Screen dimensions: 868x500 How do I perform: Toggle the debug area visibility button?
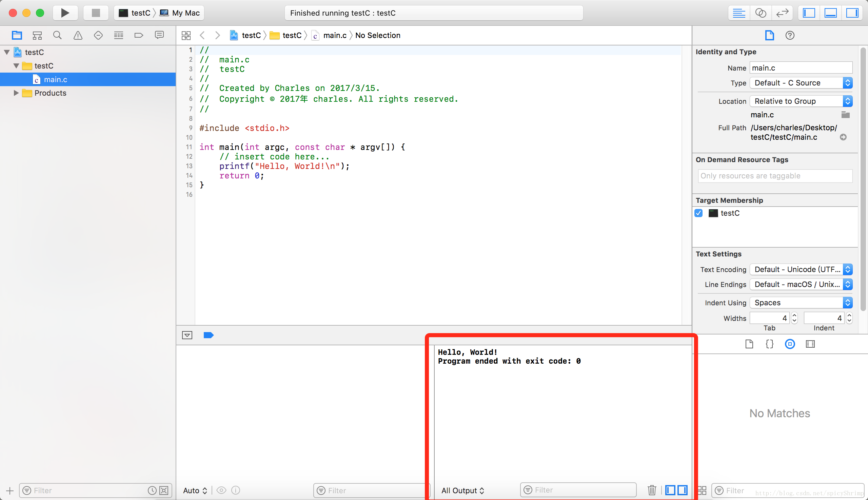pyautogui.click(x=831, y=13)
